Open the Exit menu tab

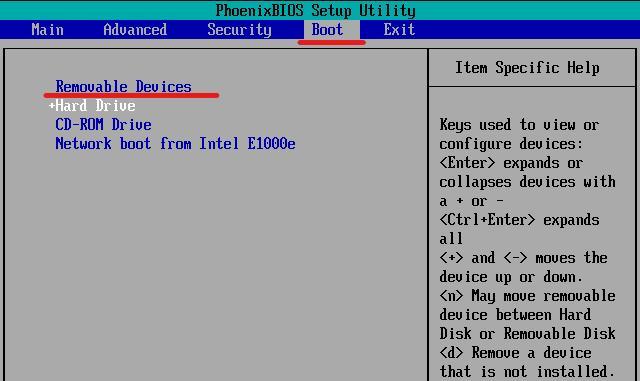click(399, 30)
